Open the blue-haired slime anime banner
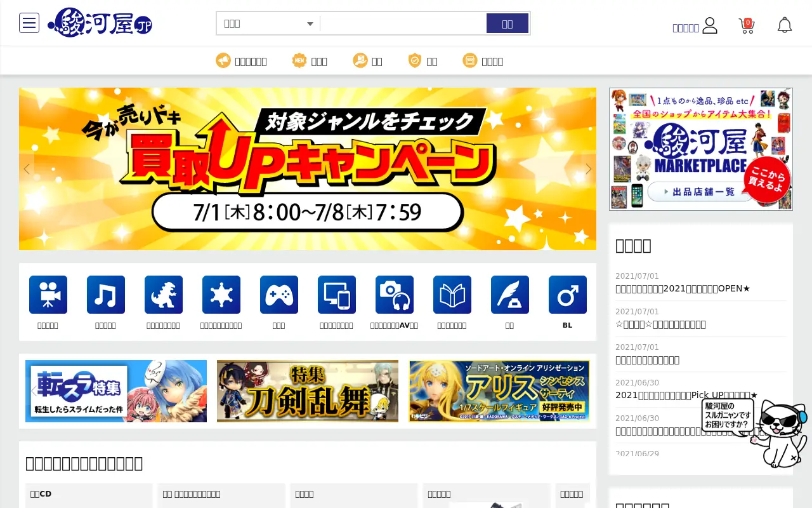Screen dimensions: 812x508 point(116,391)
